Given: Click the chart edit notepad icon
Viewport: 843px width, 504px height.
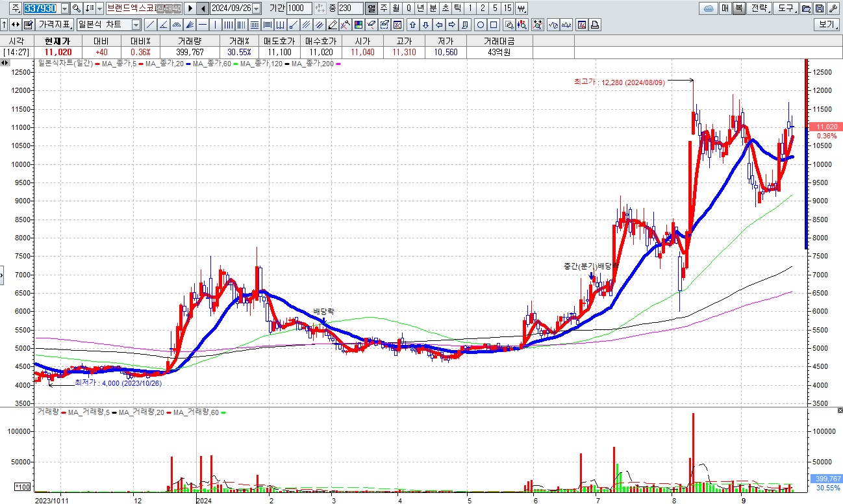Looking at the screenshot, I should pyautogui.click(x=28, y=25).
